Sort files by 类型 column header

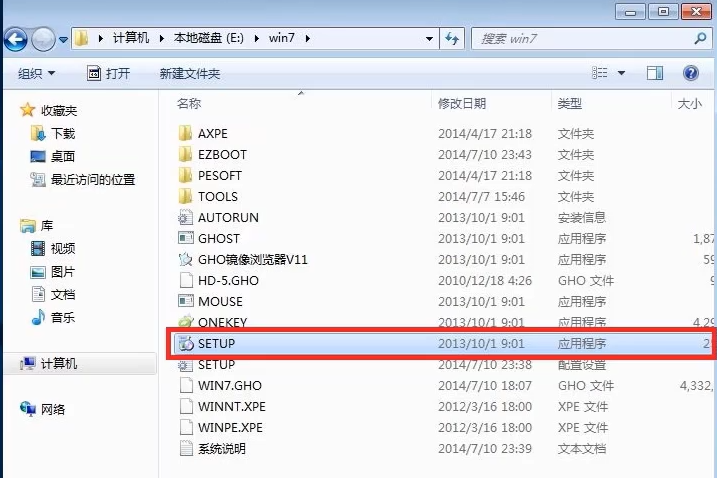[x=570, y=103]
